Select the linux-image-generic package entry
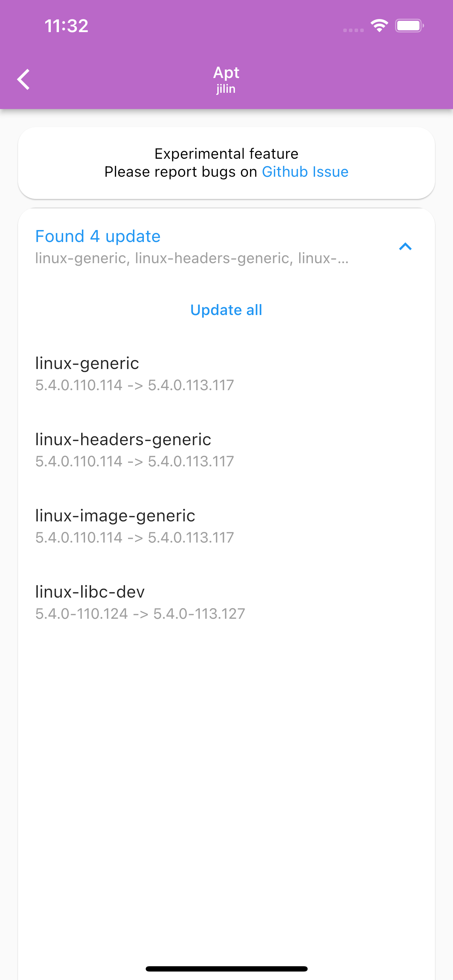The height and width of the screenshot is (980, 453). (115, 515)
